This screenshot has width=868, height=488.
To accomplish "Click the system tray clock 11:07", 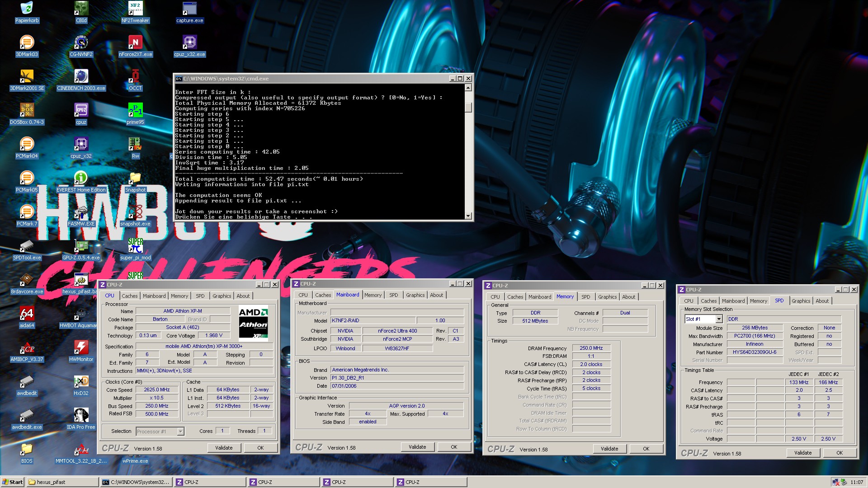I will [x=857, y=482].
